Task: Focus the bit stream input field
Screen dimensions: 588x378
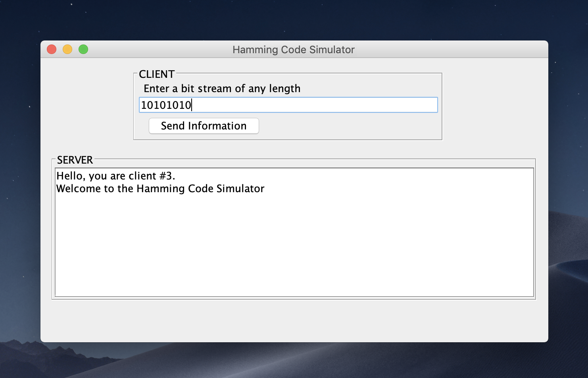Action: pyautogui.click(x=288, y=105)
